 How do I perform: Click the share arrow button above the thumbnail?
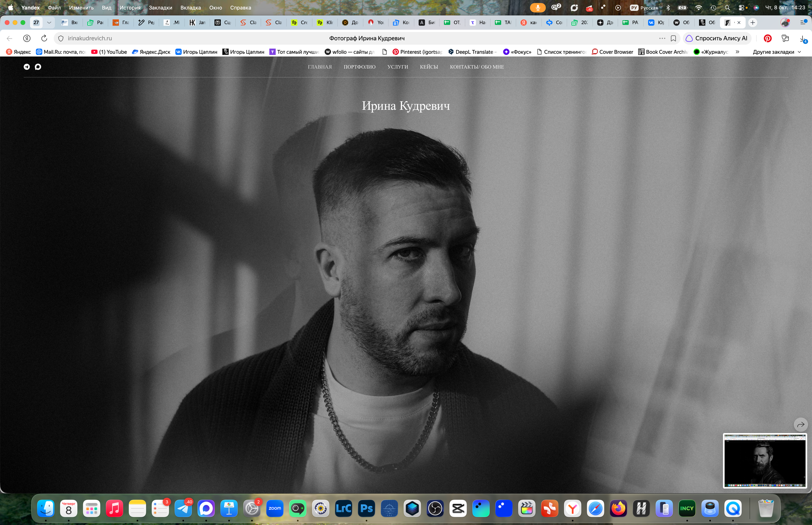point(800,424)
